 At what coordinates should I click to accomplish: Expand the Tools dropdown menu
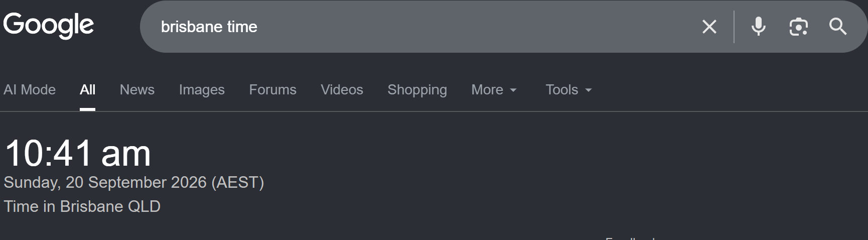[568, 89]
